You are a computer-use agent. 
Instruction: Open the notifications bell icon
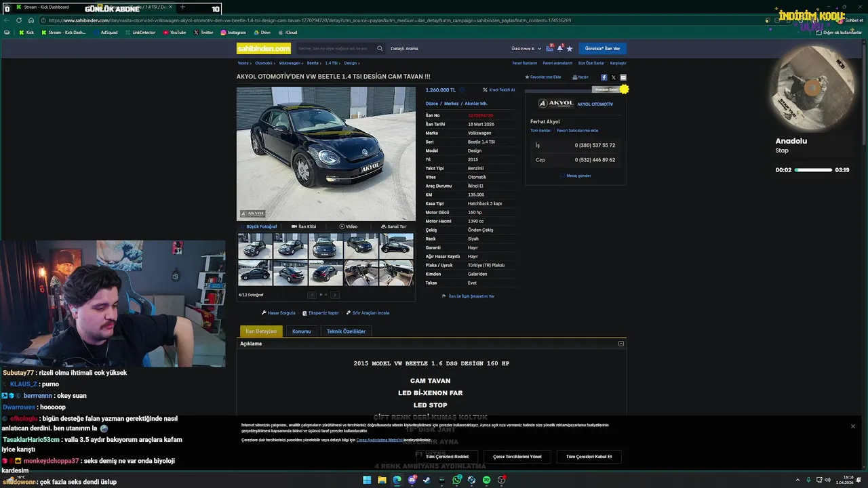click(559, 49)
